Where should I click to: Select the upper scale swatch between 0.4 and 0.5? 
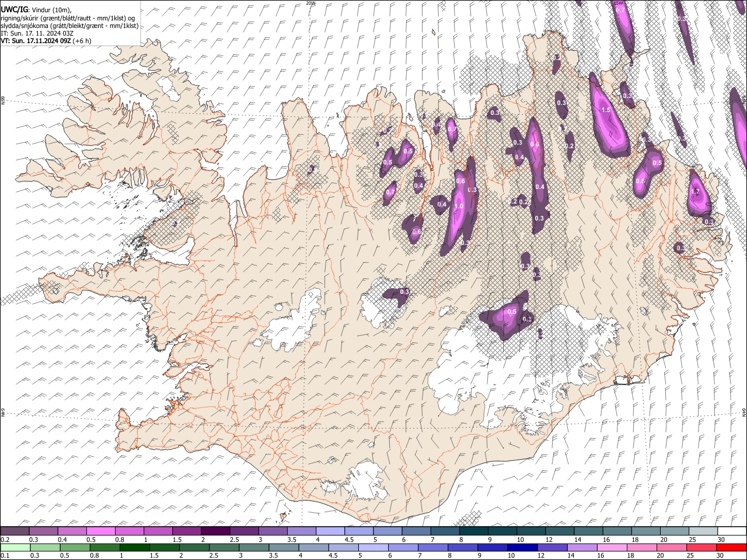72,531
